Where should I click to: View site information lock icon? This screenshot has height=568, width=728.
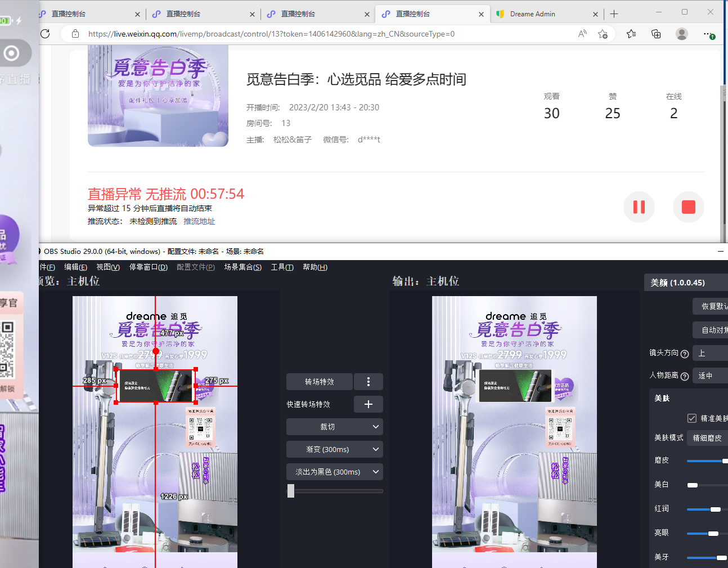tap(75, 34)
